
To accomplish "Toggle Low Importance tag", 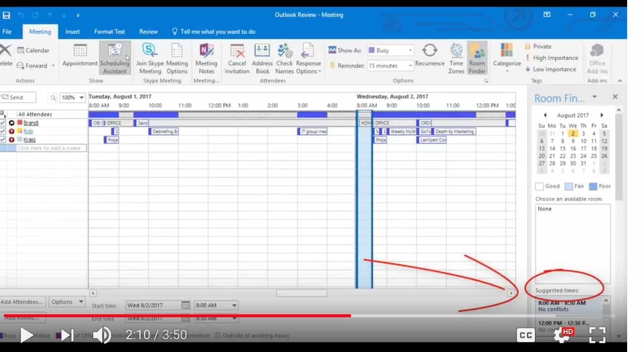I will tap(550, 69).
